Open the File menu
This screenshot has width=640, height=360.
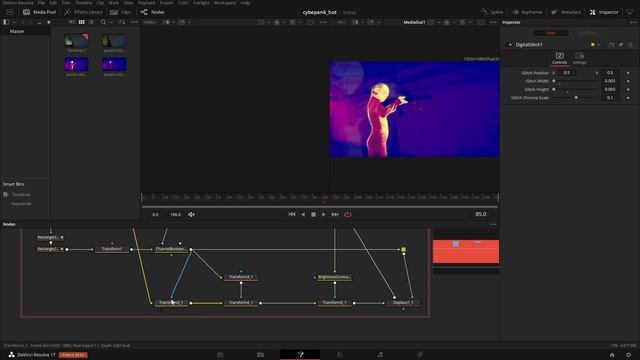pos(41,3)
